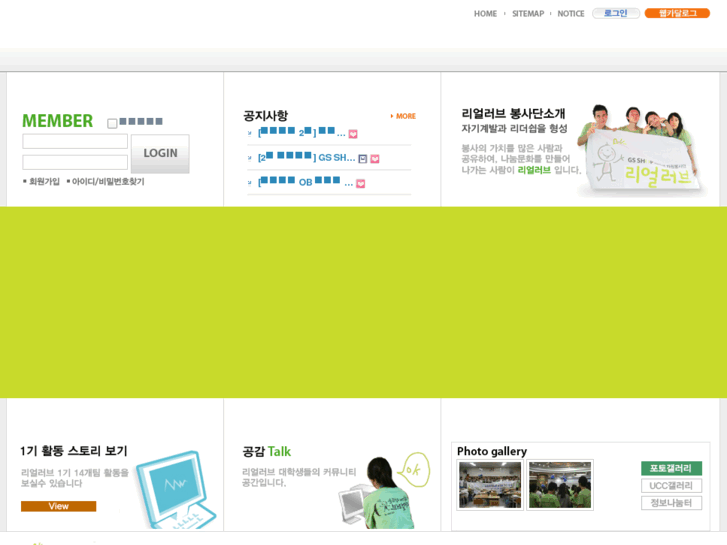
Task: Open the HOME link in top navigation
Action: (485, 13)
